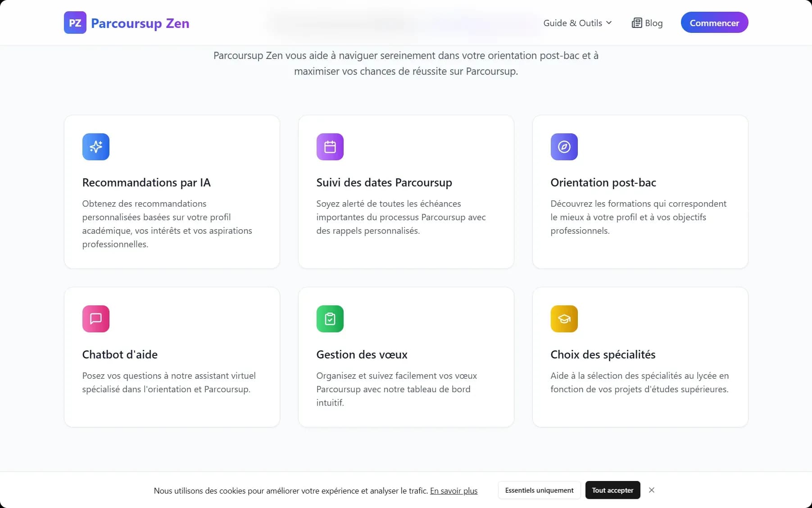The width and height of the screenshot is (812, 508).
Task: Expand the Guide & Outils dropdown
Action: click(x=609, y=23)
